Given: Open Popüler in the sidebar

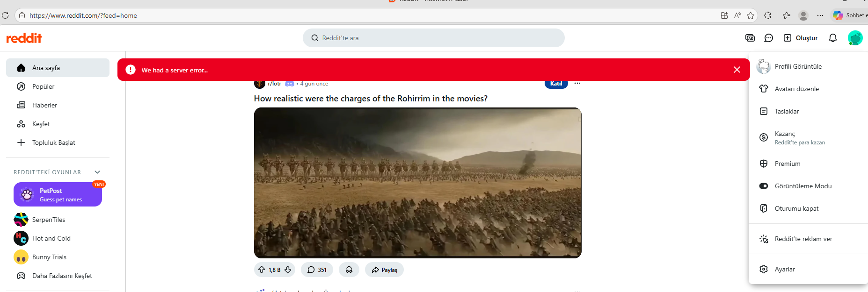Looking at the screenshot, I should [58, 86].
